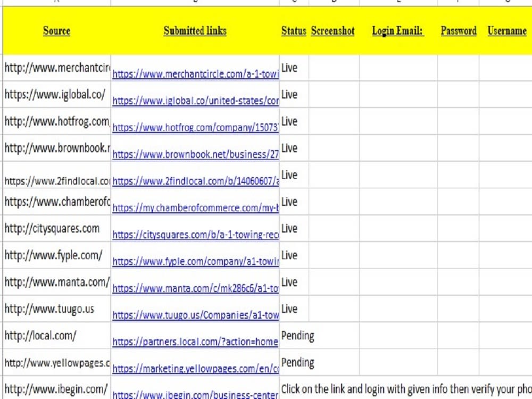Image resolution: width=532 pixels, height=399 pixels.
Task: Select the http://www.hotfrog.com source cell
Action: tap(57, 121)
